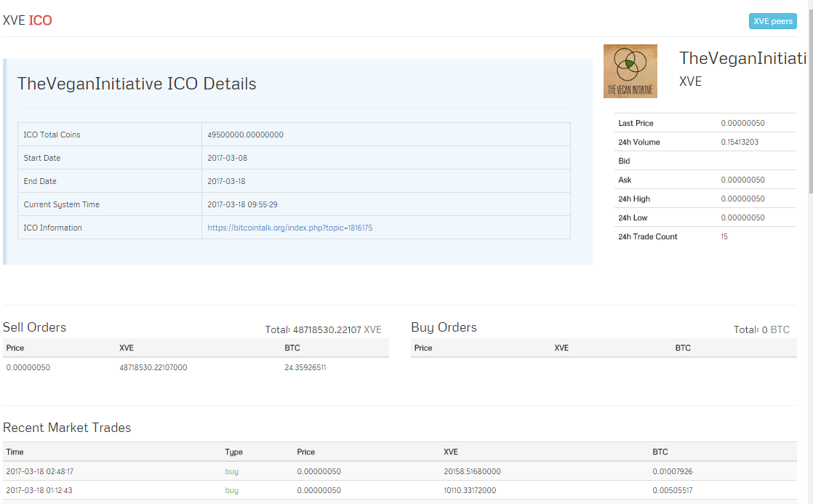Click the Sell Orders BTC column header
Screen dimensions: 813x504
tap(292, 348)
